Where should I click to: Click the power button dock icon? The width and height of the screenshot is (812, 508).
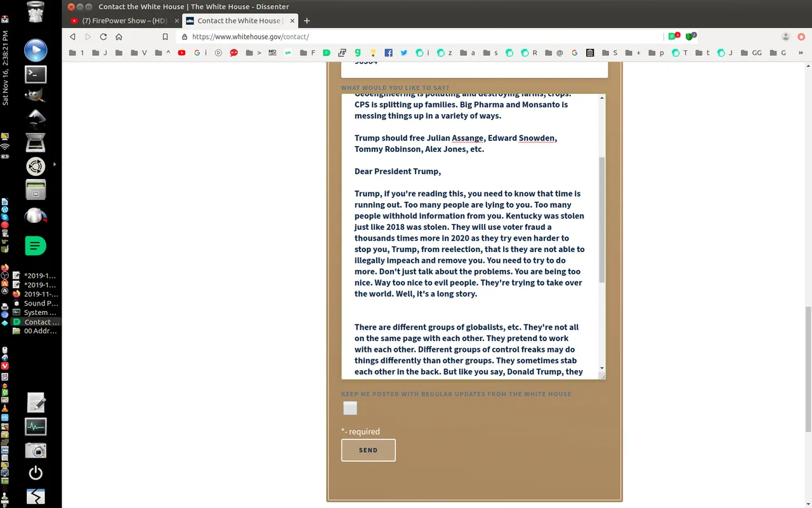pyautogui.click(x=36, y=473)
